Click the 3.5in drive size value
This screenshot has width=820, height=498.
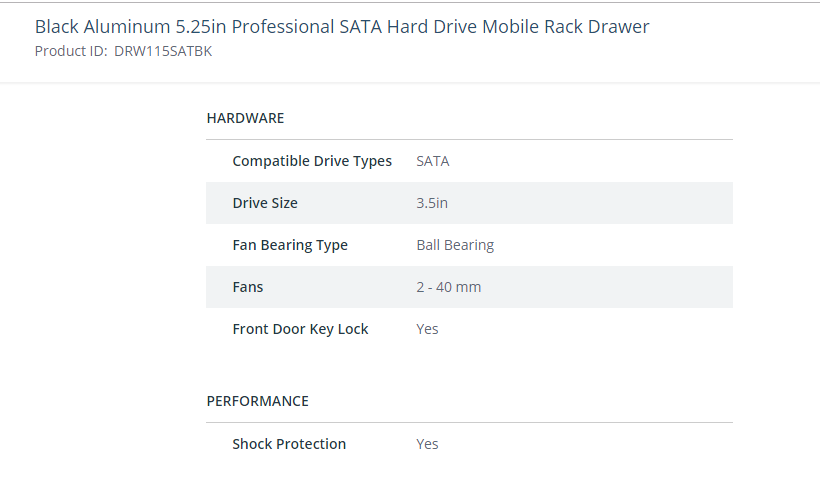pos(432,203)
